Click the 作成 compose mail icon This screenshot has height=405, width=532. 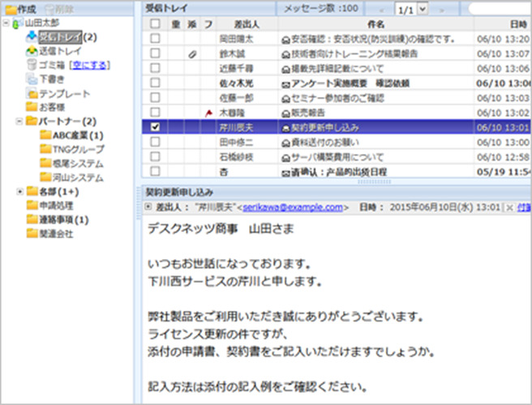[11, 8]
